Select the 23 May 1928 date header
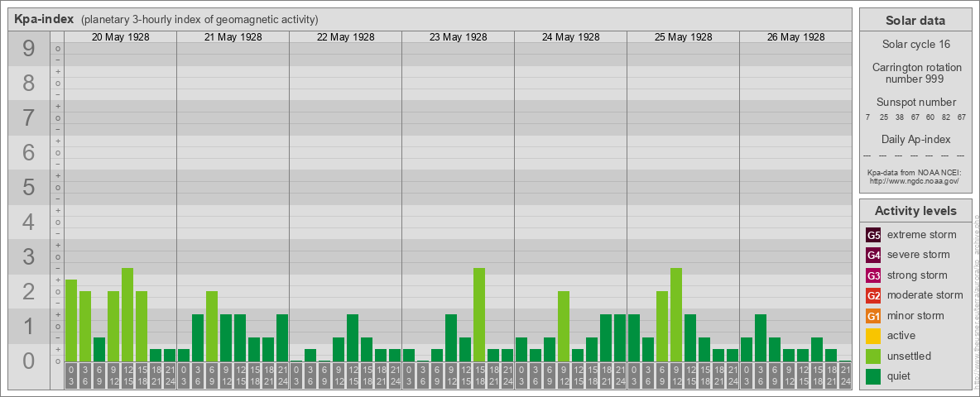The height and width of the screenshot is (397, 980). point(458,37)
